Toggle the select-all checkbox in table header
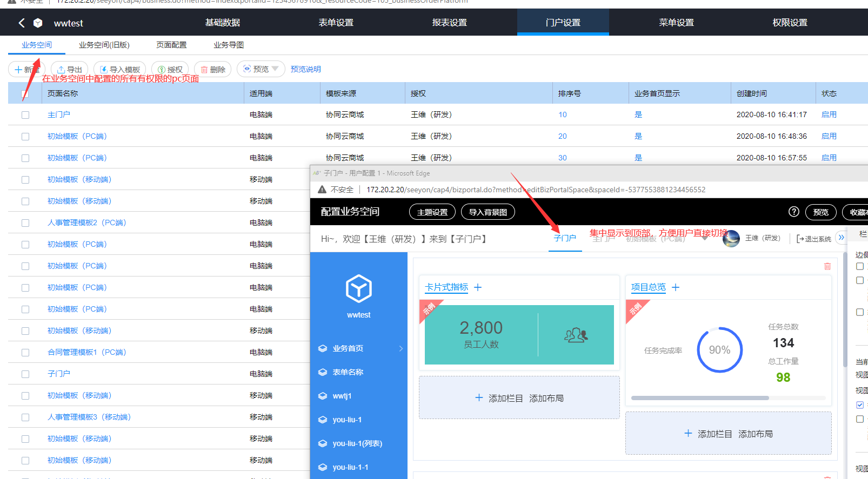868x479 pixels. click(x=25, y=93)
